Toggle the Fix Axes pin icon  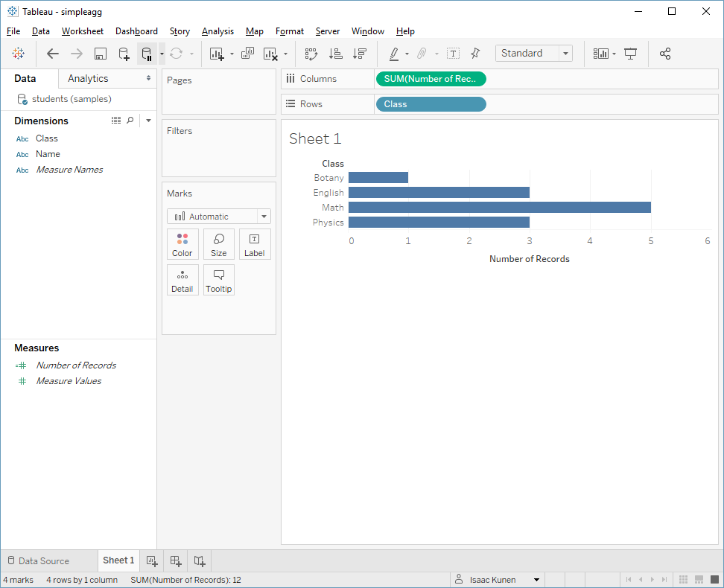pos(475,54)
